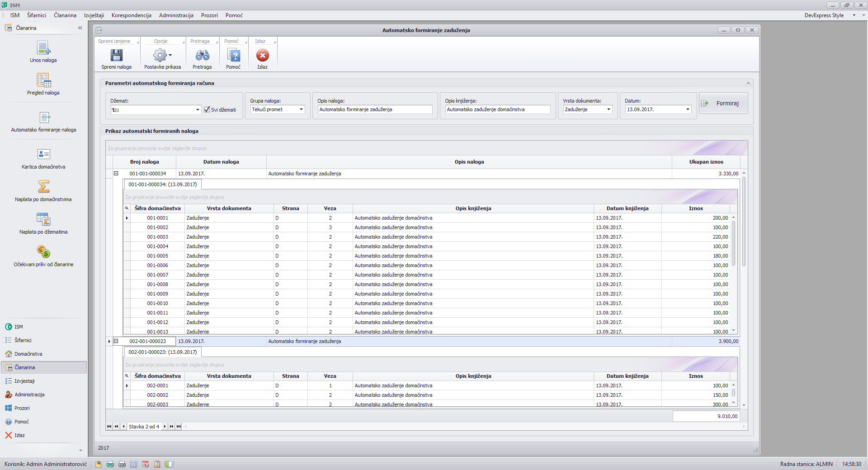Switch to the ISM navigation group
The image size is (868, 470).
click(x=43, y=327)
